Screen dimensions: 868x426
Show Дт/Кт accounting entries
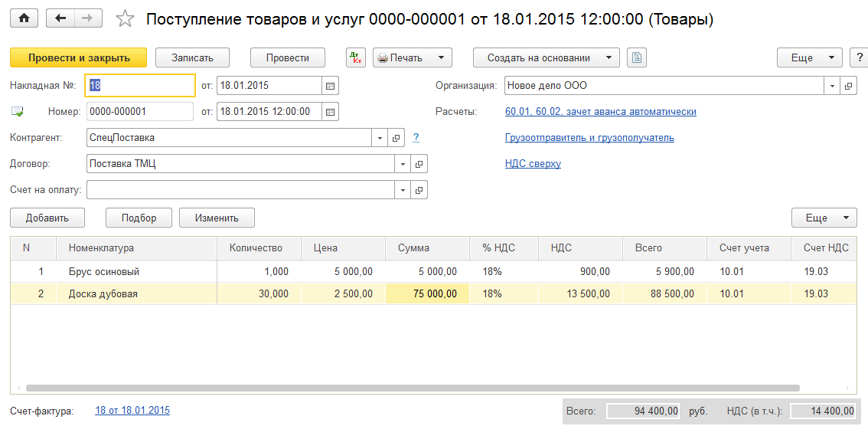(x=356, y=57)
